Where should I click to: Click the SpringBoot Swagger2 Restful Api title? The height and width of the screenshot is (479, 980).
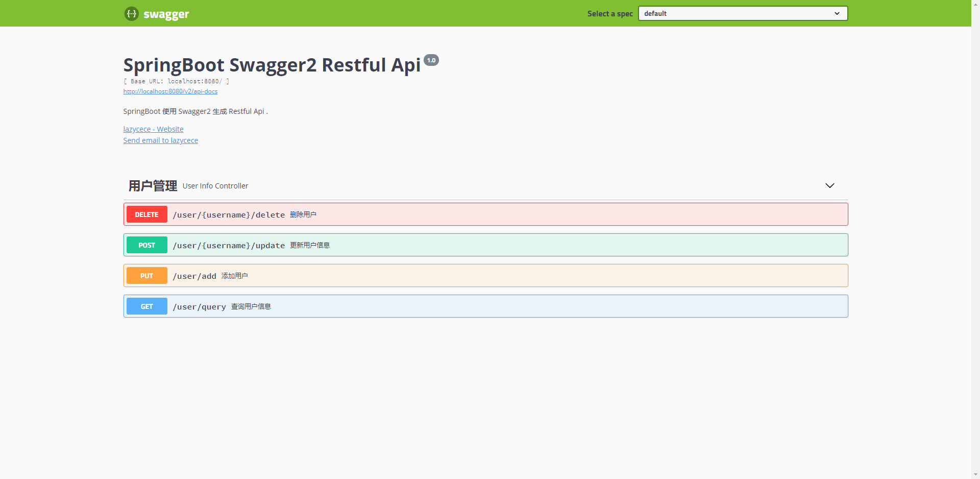[x=272, y=65]
